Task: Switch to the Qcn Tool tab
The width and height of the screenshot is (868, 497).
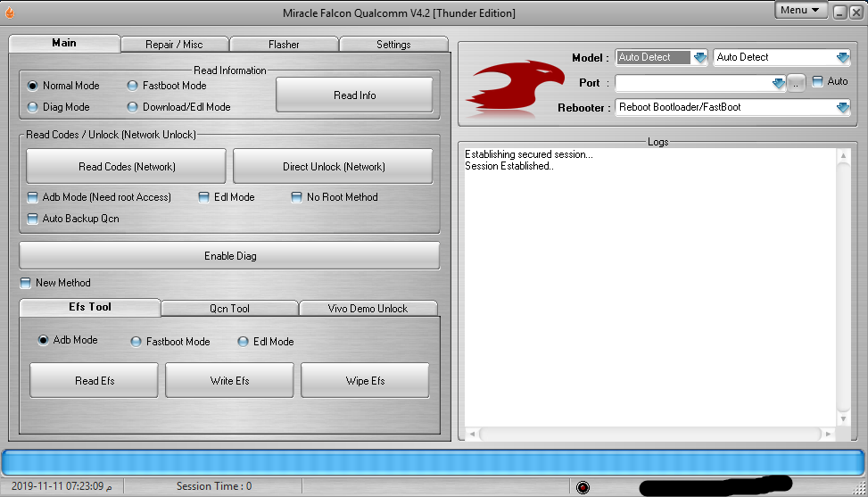Action: pos(230,308)
